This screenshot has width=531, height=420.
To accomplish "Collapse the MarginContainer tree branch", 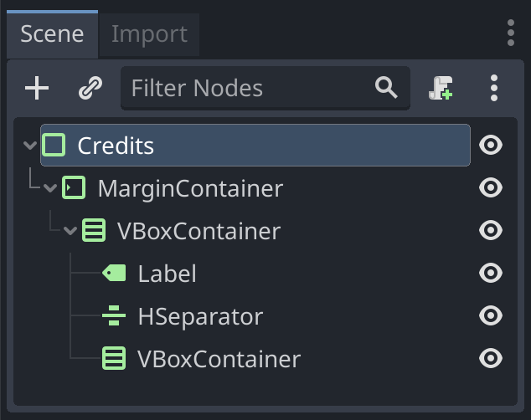I will coord(50,188).
